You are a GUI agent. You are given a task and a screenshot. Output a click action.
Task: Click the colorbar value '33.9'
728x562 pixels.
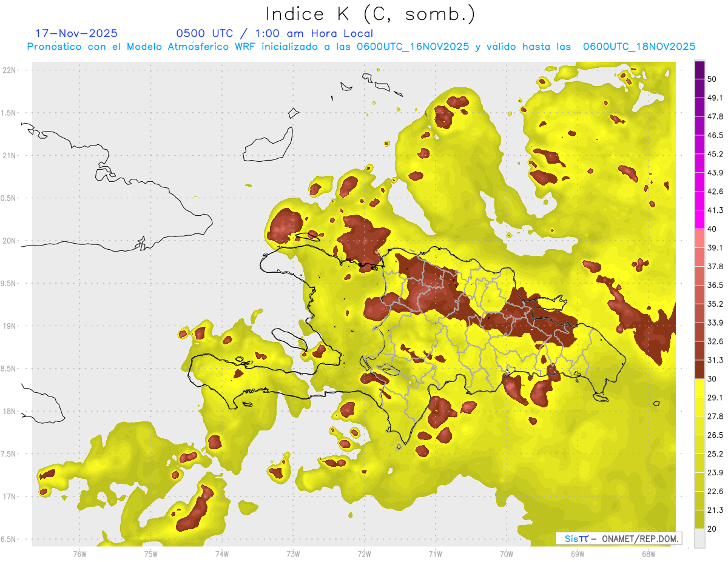(715, 323)
